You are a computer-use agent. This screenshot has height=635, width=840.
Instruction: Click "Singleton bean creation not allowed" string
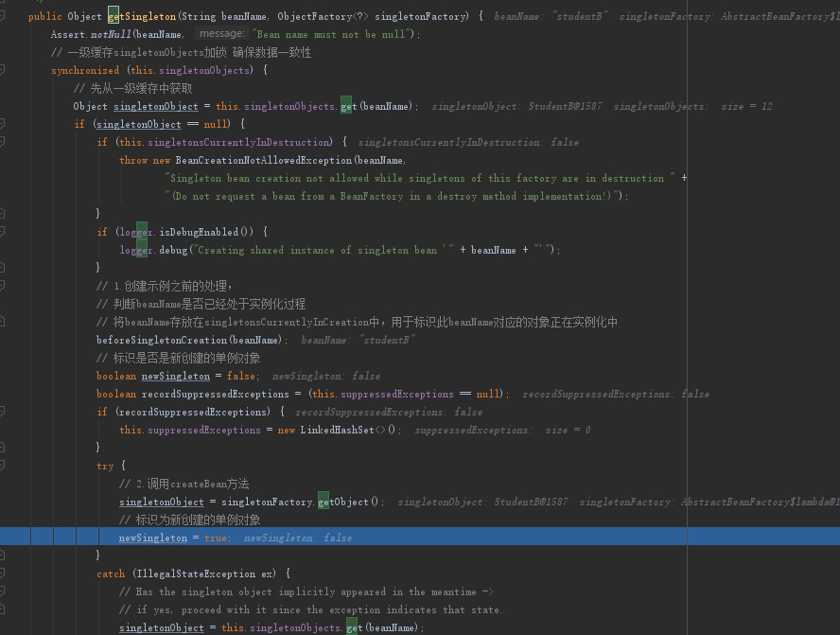click(x=419, y=178)
